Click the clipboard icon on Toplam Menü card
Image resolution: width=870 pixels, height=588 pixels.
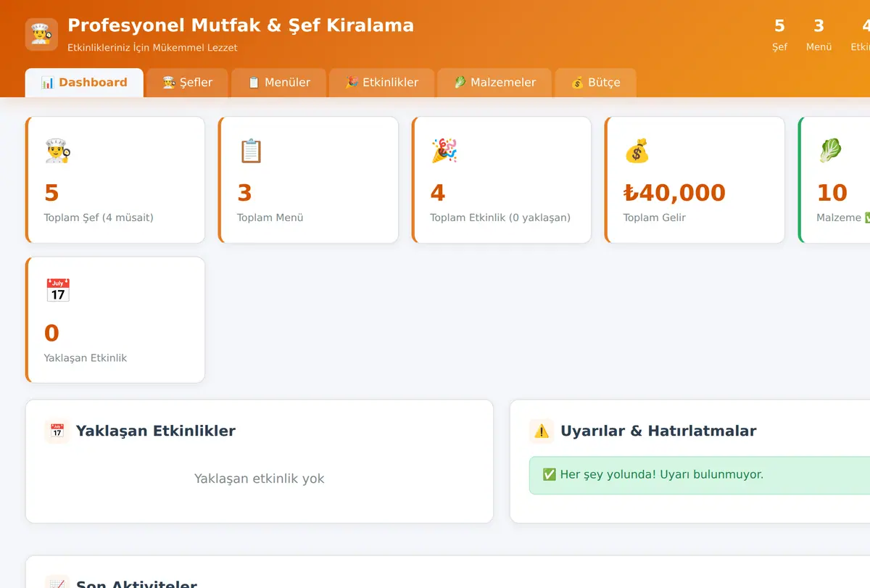tap(251, 151)
